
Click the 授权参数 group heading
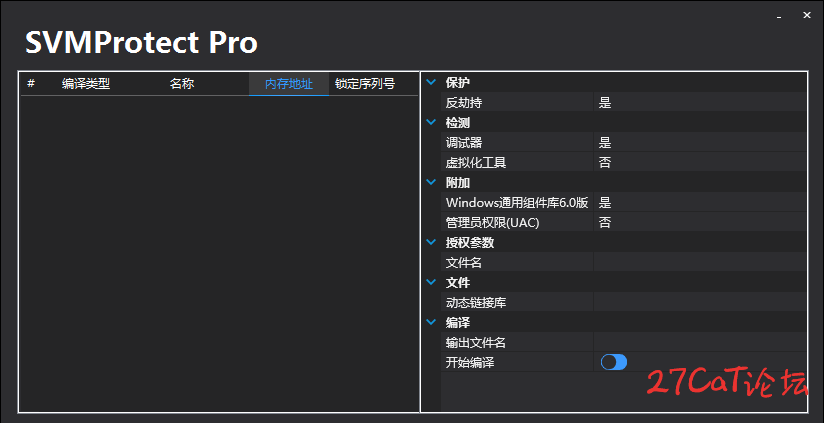470,242
